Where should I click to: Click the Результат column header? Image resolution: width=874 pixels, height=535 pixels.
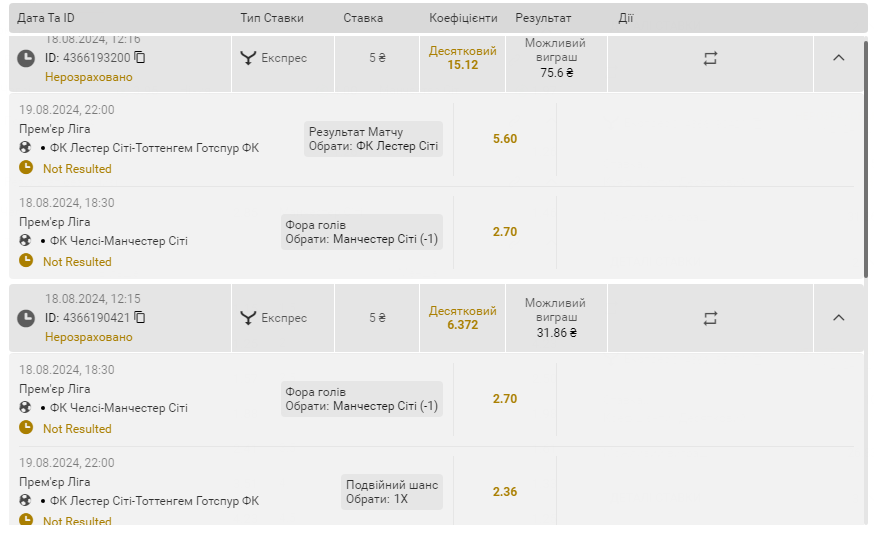tap(543, 18)
